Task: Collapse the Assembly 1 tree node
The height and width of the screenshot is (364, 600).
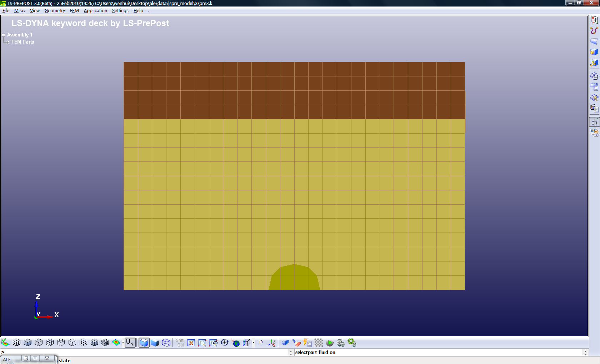Action: [x=3, y=35]
